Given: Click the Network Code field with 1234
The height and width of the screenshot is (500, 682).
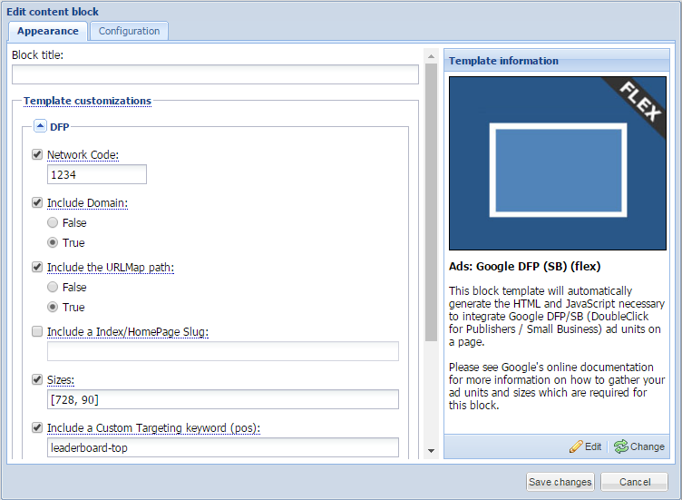Looking at the screenshot, I should (x=97, y=175).
